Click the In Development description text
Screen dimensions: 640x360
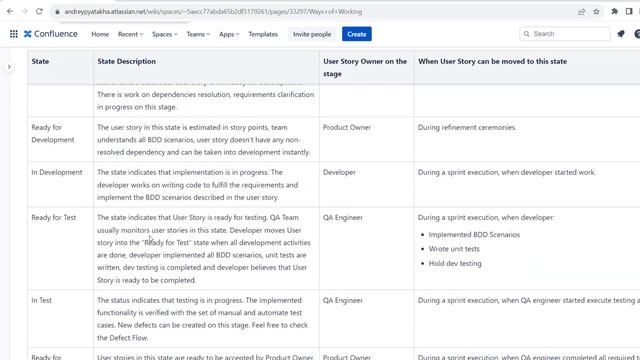(198, 185)
